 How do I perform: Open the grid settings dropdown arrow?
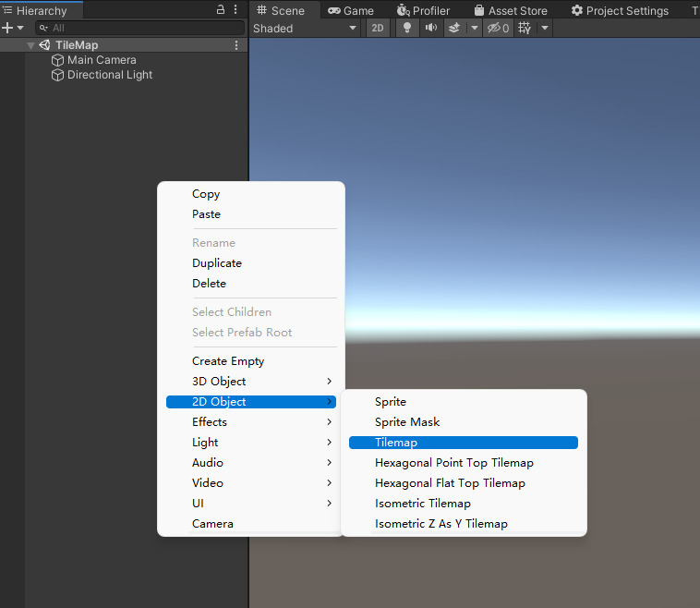(x=545, y=28)
